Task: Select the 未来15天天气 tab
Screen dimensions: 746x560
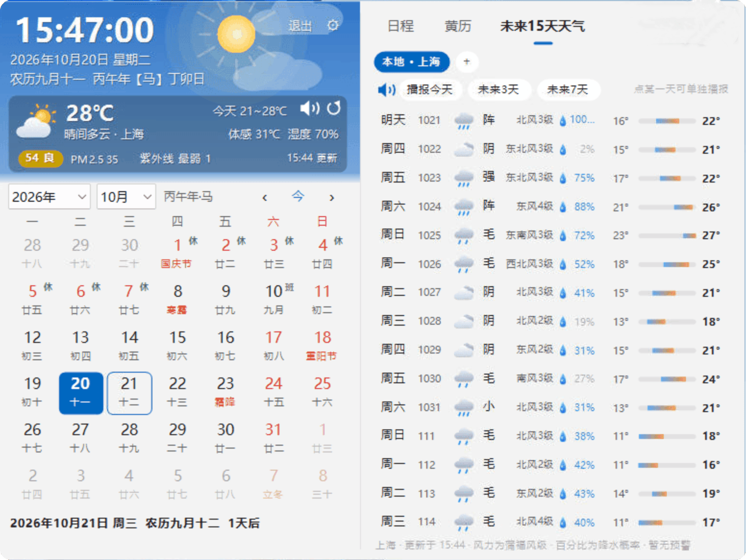Action: [x=543, y=26]
